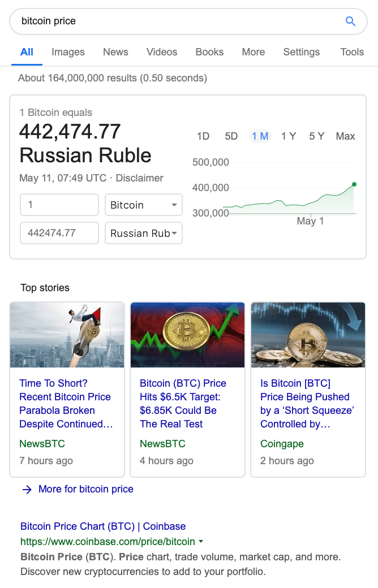Open the Disclaimer link
378x588 pixels.
(140, 178)
